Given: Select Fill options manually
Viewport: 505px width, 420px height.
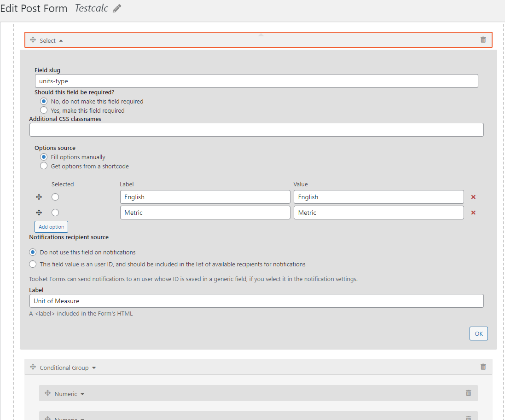Looking at the screenshot, I should (x=44, y=157).
